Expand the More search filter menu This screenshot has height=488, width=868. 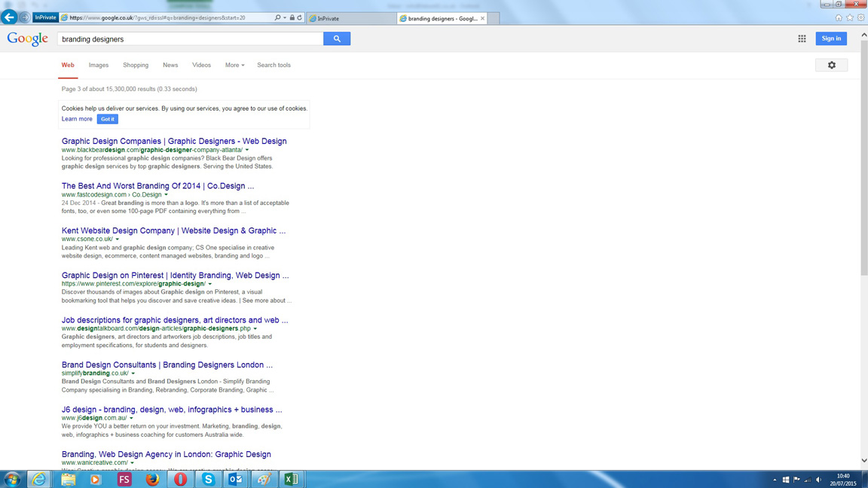[x=234, y=66]
